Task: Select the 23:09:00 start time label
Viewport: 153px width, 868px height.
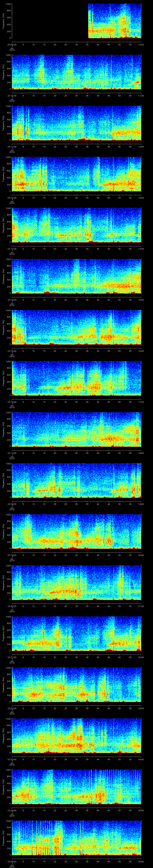Action: pyautogui.click(x=12, y=44)
